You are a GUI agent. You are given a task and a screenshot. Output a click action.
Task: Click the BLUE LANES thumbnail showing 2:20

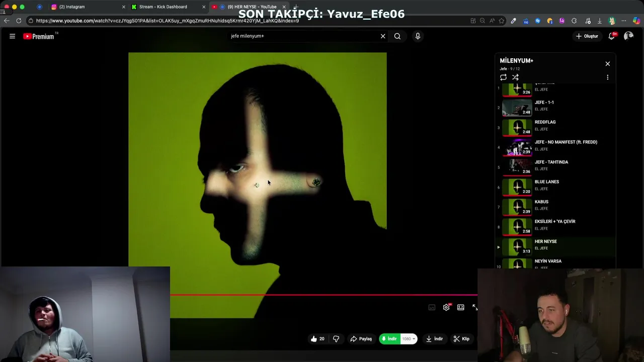click(x=517, y=187)
